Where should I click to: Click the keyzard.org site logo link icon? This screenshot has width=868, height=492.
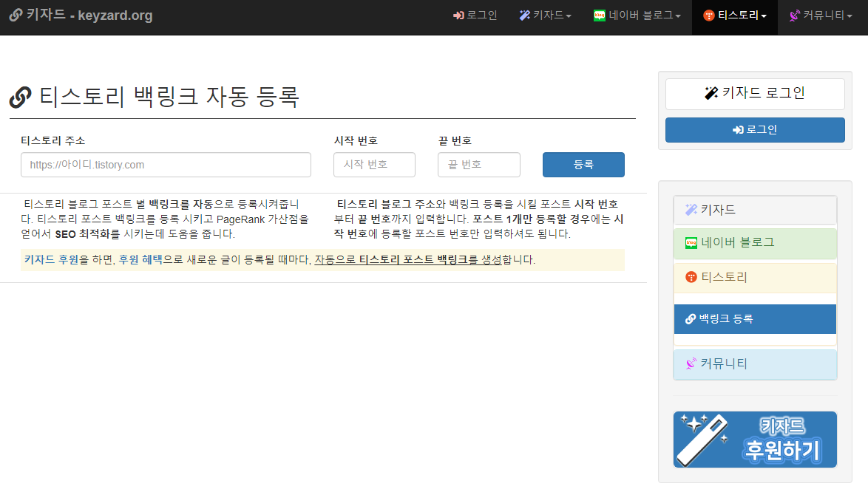16,15
